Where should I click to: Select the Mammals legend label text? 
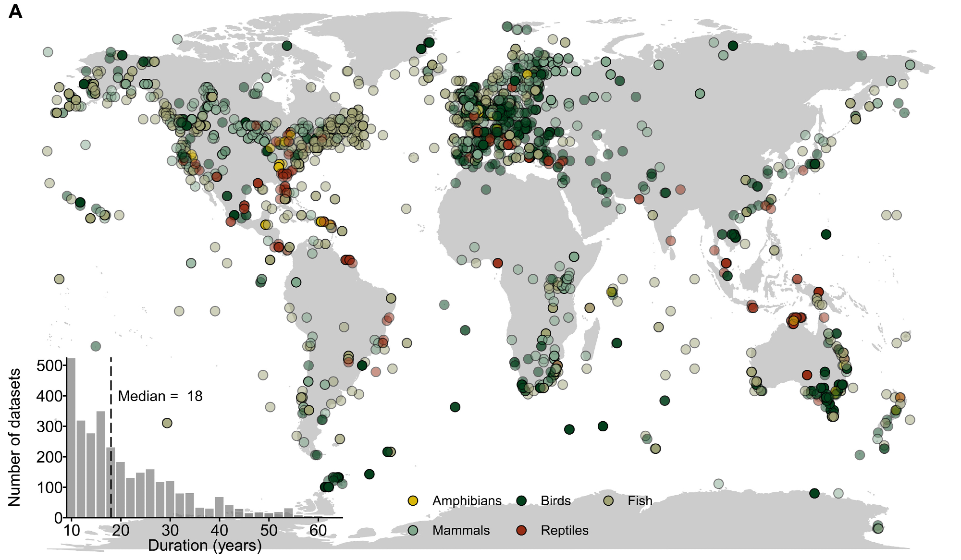click(x=461, y=530)
